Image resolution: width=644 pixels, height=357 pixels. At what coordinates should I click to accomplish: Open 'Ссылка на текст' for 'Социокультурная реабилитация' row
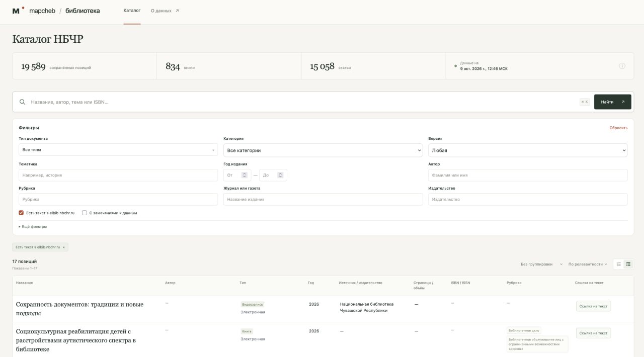pos(593,333)
